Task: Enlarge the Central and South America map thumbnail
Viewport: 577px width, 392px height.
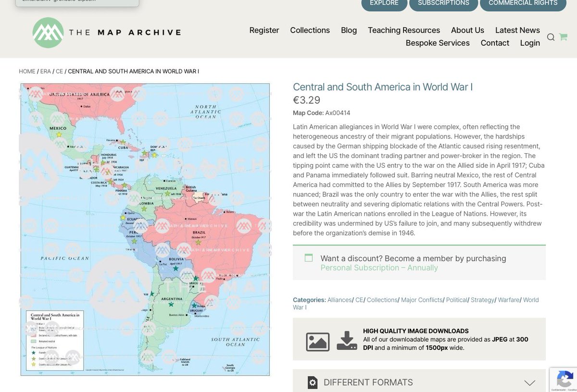Action: click(x=145, y=230)
